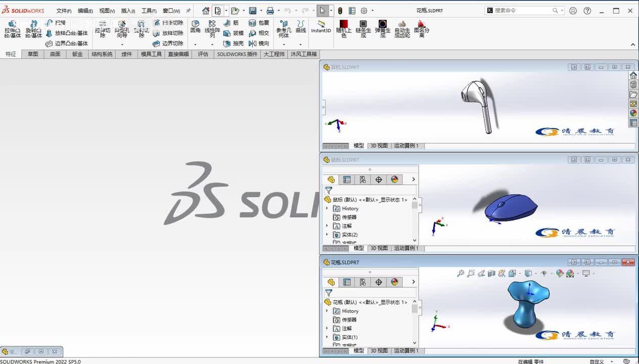
Task: Click the Options gear icon in top toolbar
Action: click(x=364, y=11)
